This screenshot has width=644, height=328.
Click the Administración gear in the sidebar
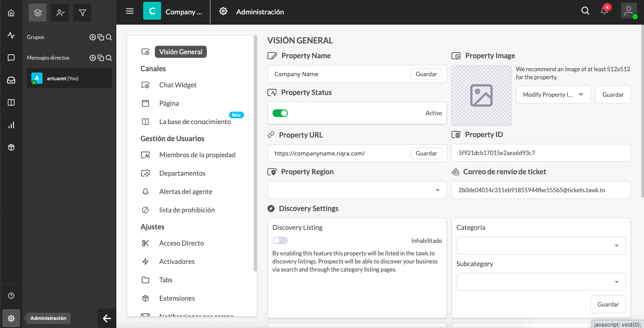click(x=11, y=319)
